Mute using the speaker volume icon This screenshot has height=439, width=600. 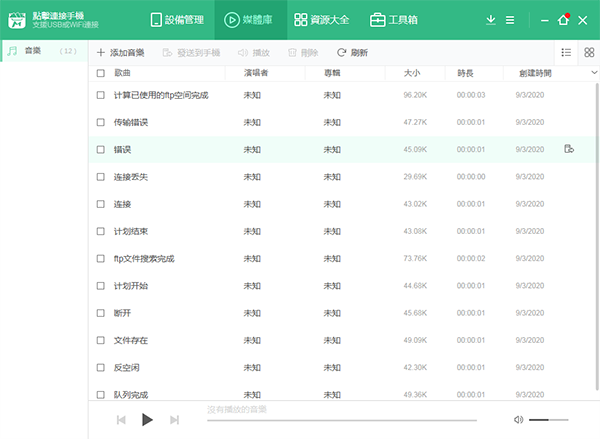point(518,420)
